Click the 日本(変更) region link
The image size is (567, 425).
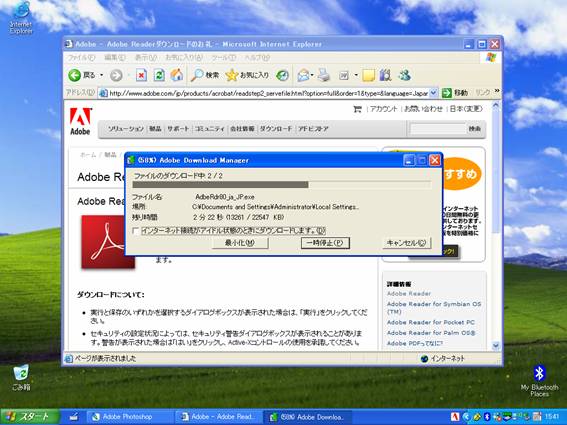pos(466,109)
